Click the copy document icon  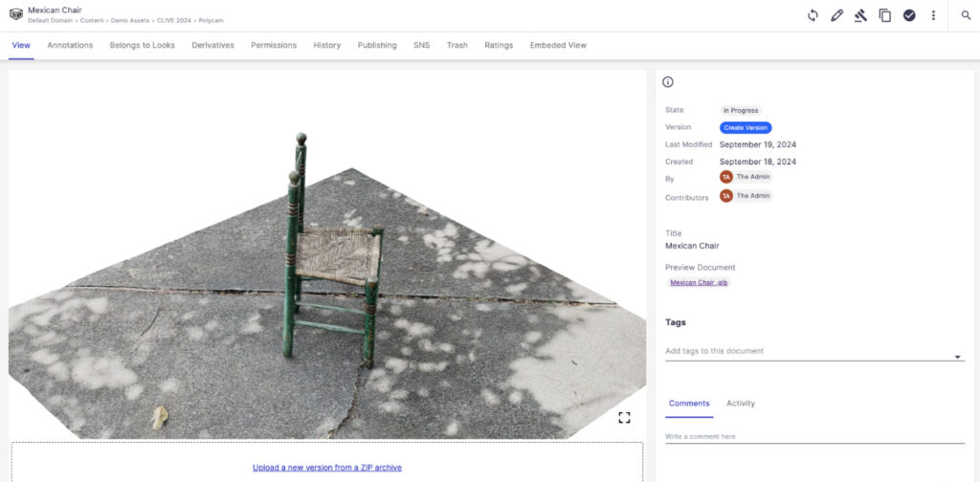click(x=885, y=15)
